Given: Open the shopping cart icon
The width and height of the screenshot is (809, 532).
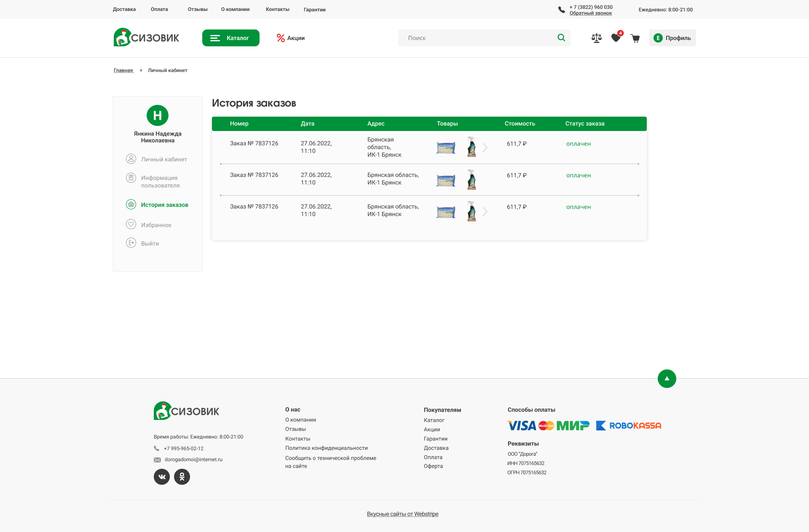Looking at the screenshot, I should 635,39.
